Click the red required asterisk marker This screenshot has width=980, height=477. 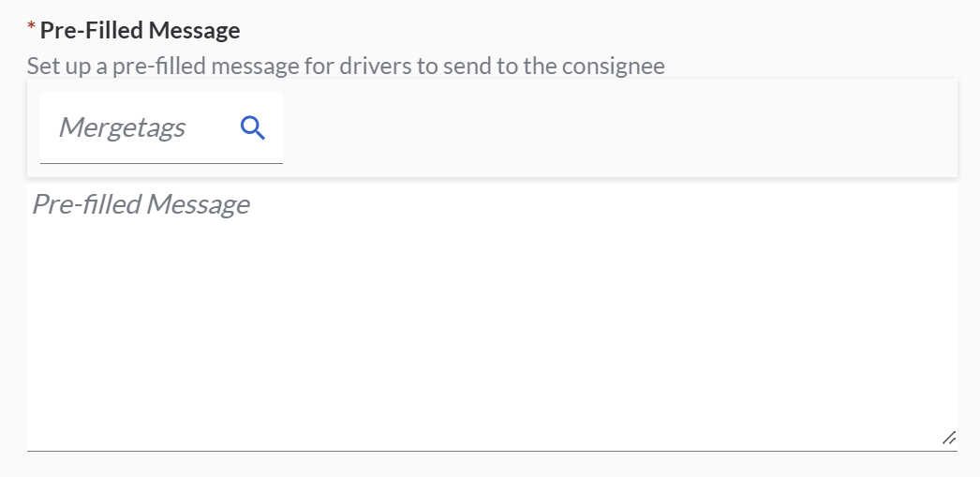click(32, 28)
